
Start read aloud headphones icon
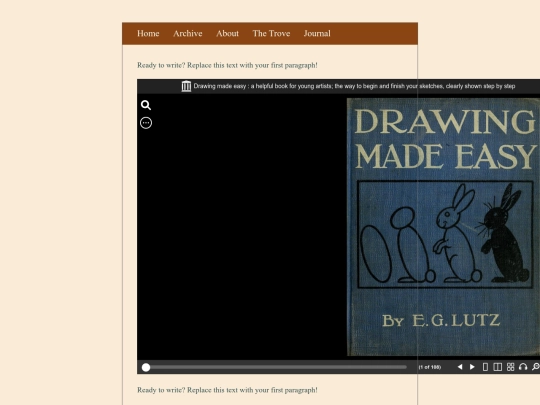click(523, 367)
